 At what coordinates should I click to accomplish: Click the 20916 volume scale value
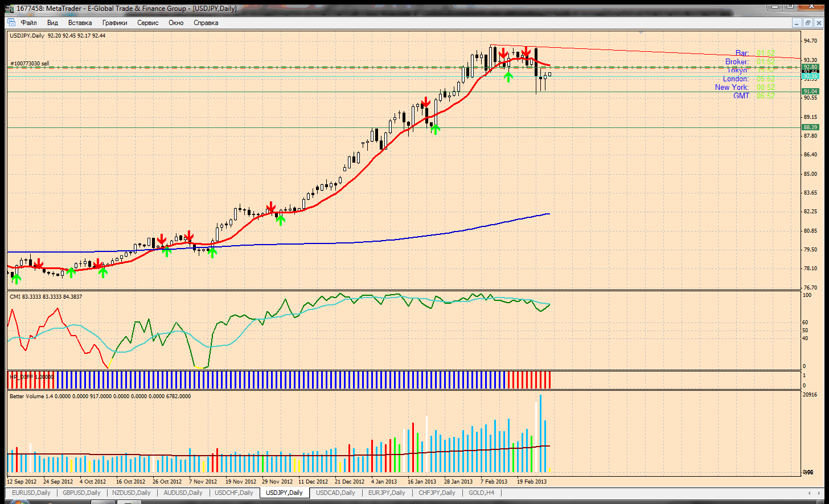click(x=810, y=394)
